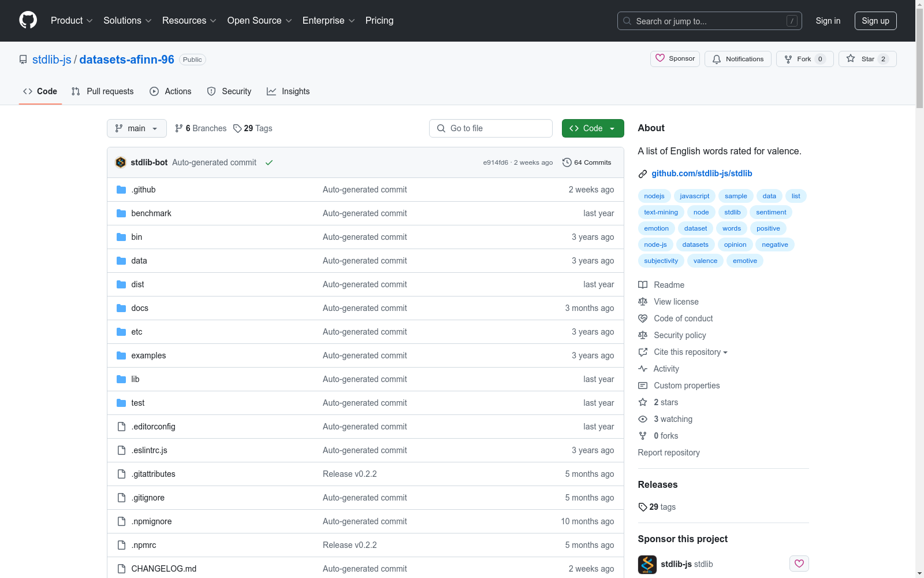Screen dimensions: 924x578
Task: Switch to the Actions tab
Action: click(x=170, y=91)
